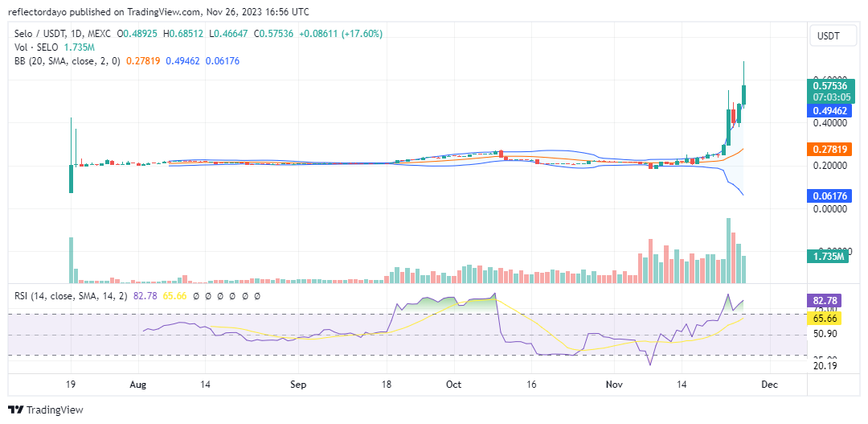868x424 pixels.
Task: Click the price change +0.08611 (+17.60%) text
Action: coord(341,34)
